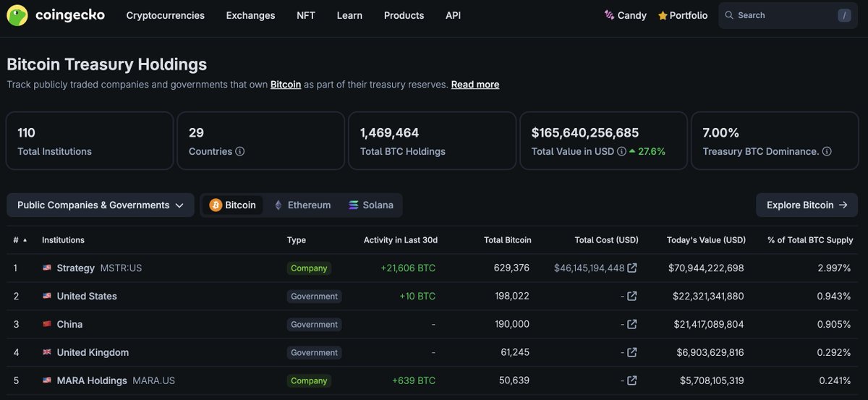Switch to the Solana tab
The width and height of the screenshot is (868, 400).
(370, 205)
